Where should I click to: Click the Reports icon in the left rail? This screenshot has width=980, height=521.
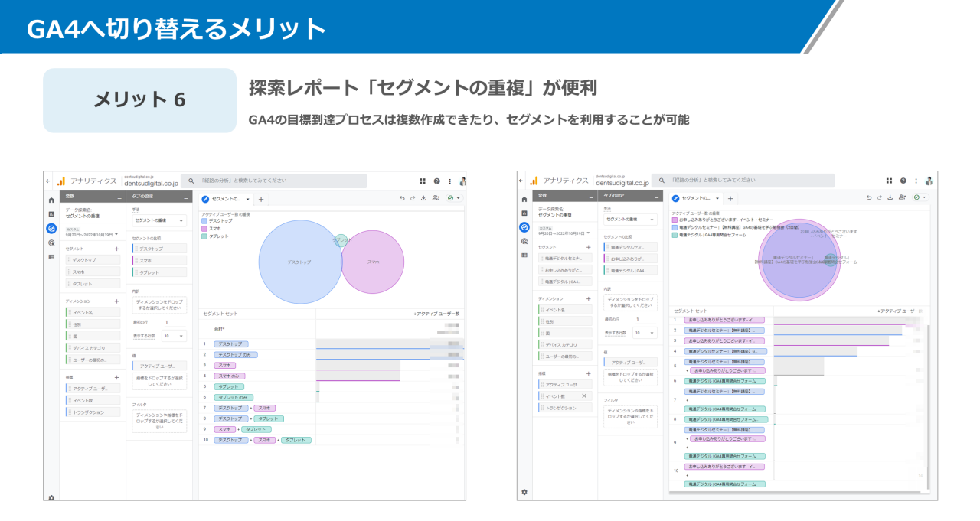pos(51,215)
